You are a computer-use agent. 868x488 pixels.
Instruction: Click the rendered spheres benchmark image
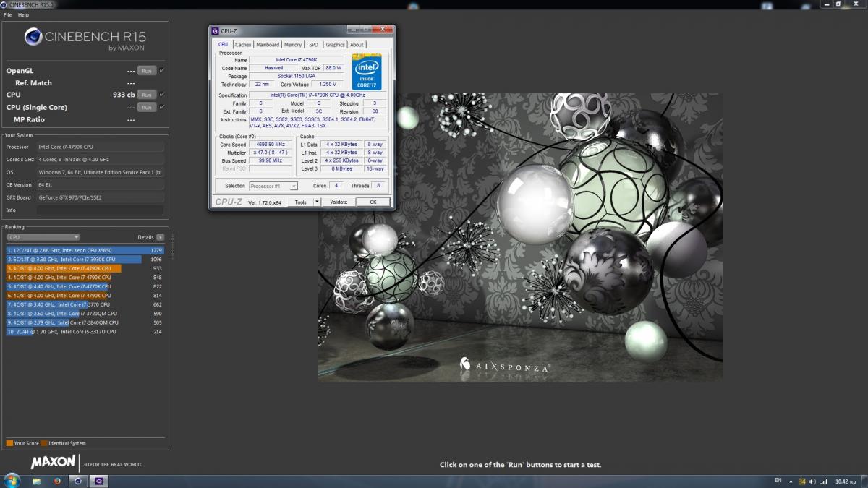point(521,237)
